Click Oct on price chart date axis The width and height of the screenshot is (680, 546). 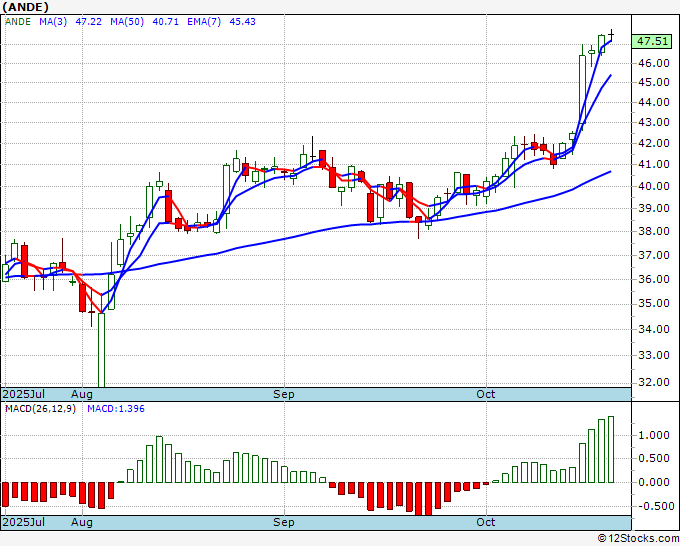pos(485,394)
